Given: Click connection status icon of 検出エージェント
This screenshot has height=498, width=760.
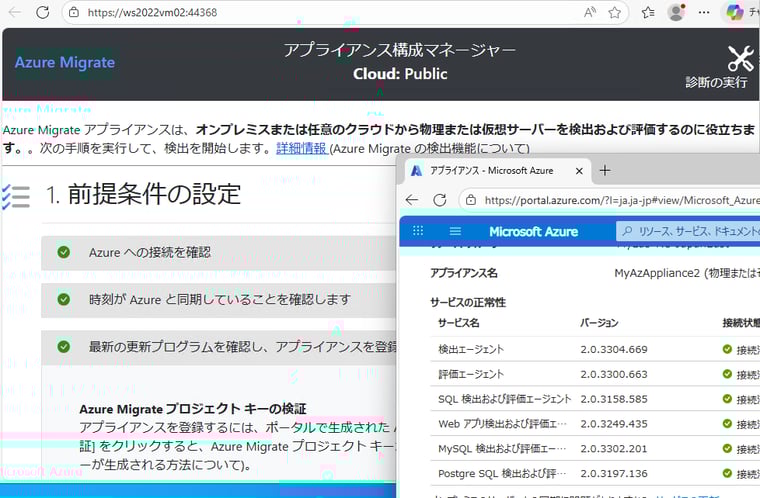Looking at the screenshot, I should pos(727,349).
